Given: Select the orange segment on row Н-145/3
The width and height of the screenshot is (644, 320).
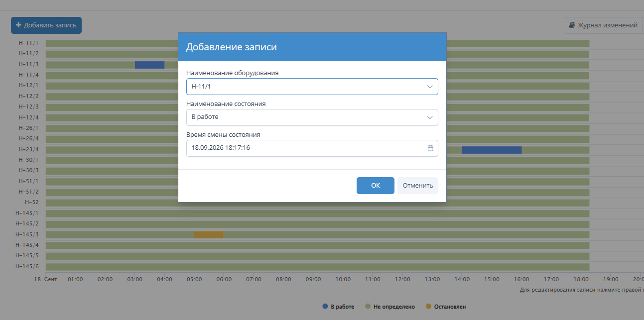Looking at the screenshot, I should pos(209,235).
